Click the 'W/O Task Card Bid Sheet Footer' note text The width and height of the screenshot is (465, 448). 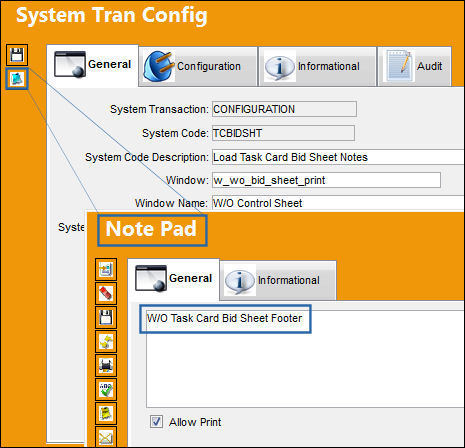click(x=224, y=318)
